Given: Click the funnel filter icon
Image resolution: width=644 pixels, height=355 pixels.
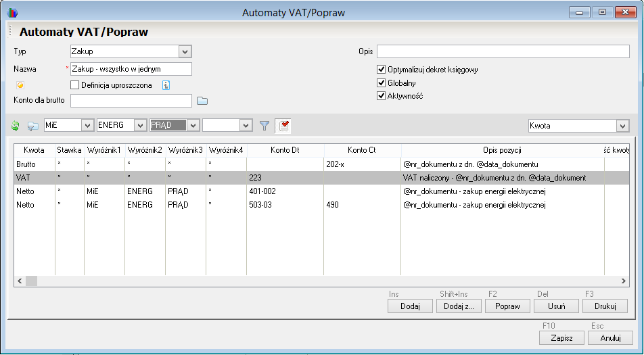Looking at the screenshot, I should tap(265, 126).
